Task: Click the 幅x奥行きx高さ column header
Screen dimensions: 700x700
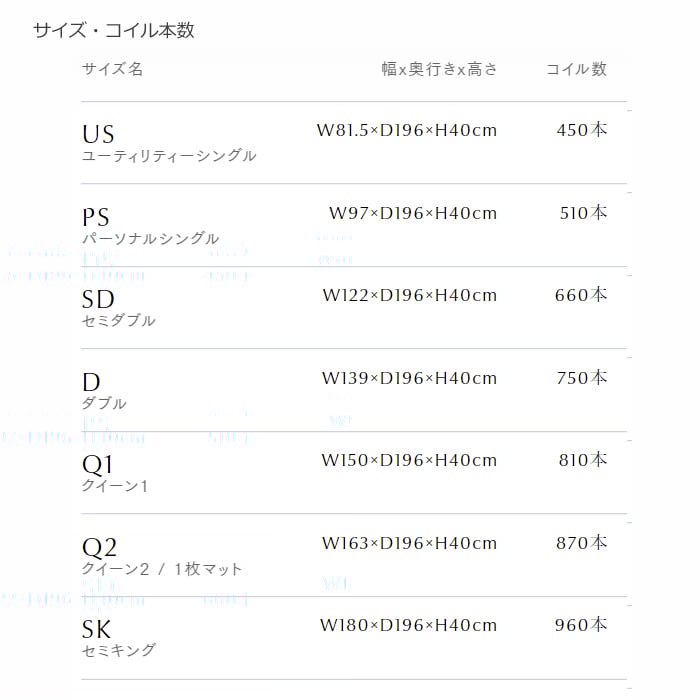Action: coord(439,69)
